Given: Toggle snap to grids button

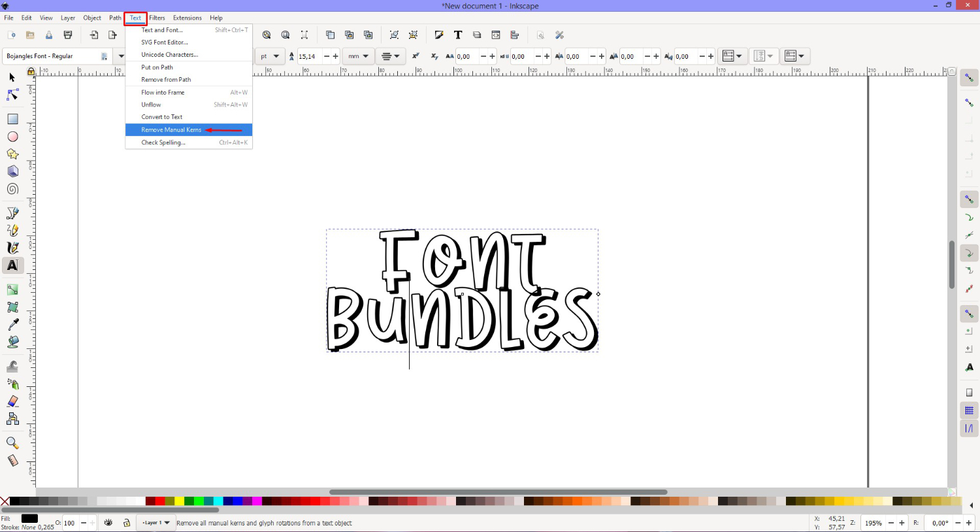Looking at the screenshot, I should (x=969, y=410).
